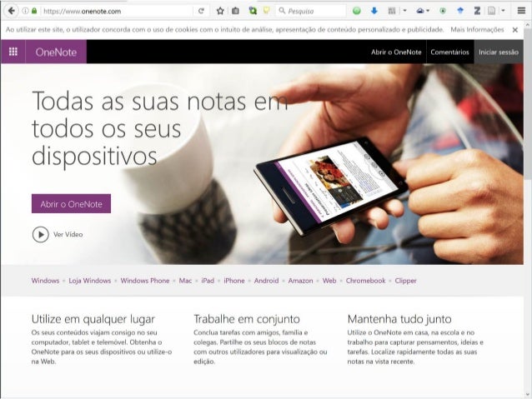
Task: Click the purple Abrir o OneNote button
Action: tap(71, 204)
